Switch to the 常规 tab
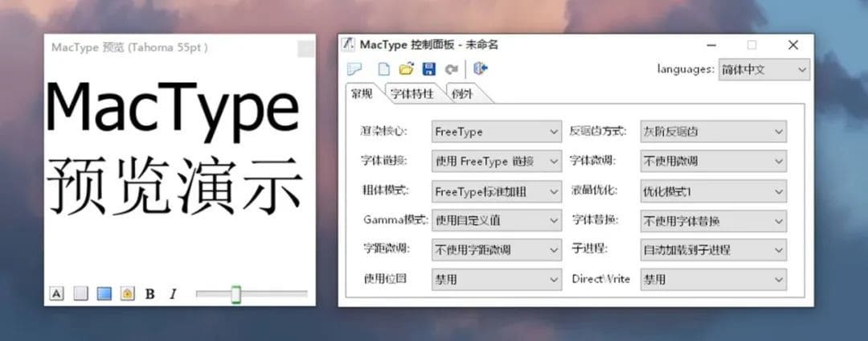This screenshot has width=868, height=341. click(x=362, y=93)
